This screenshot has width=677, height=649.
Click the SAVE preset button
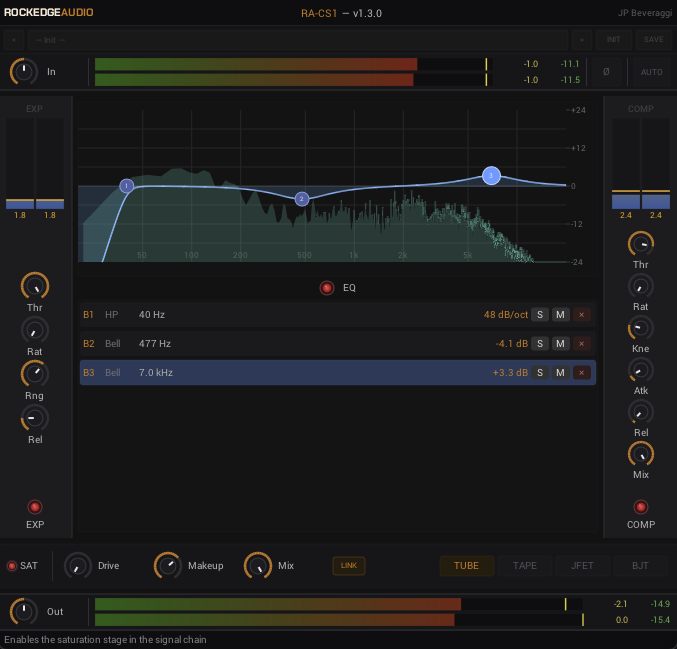point(654,40)
